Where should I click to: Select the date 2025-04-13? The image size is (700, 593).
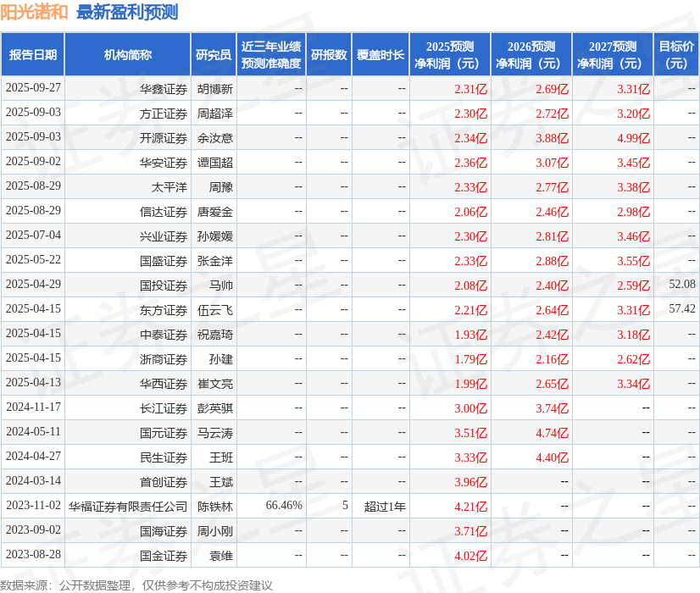33,382
